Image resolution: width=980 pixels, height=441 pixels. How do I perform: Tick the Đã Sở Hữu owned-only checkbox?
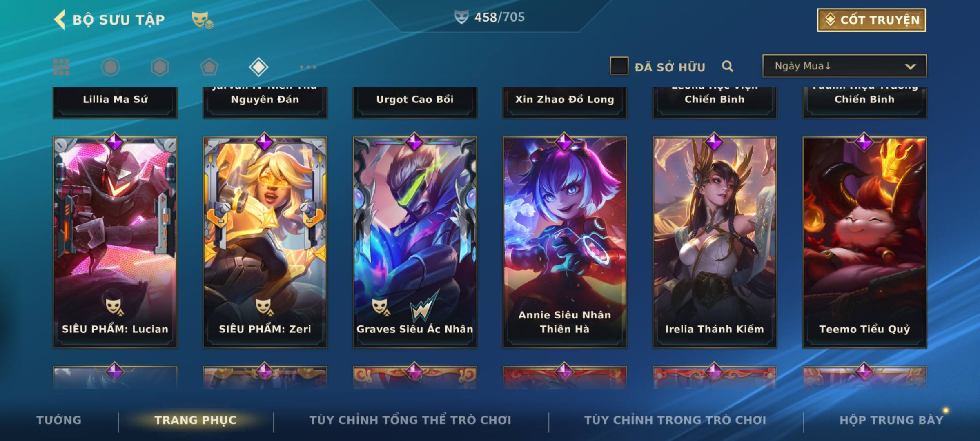619,66
